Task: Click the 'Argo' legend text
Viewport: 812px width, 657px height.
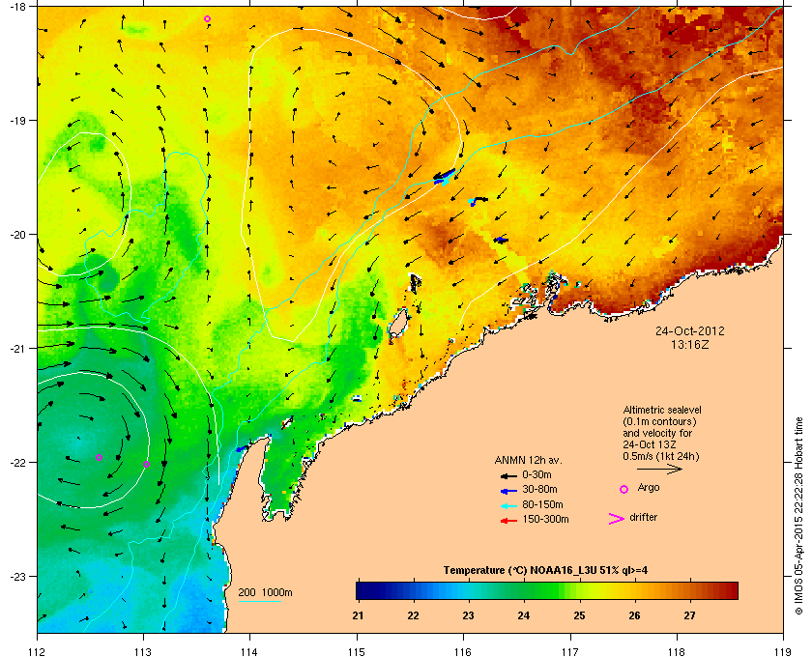Action: (649, 488)
